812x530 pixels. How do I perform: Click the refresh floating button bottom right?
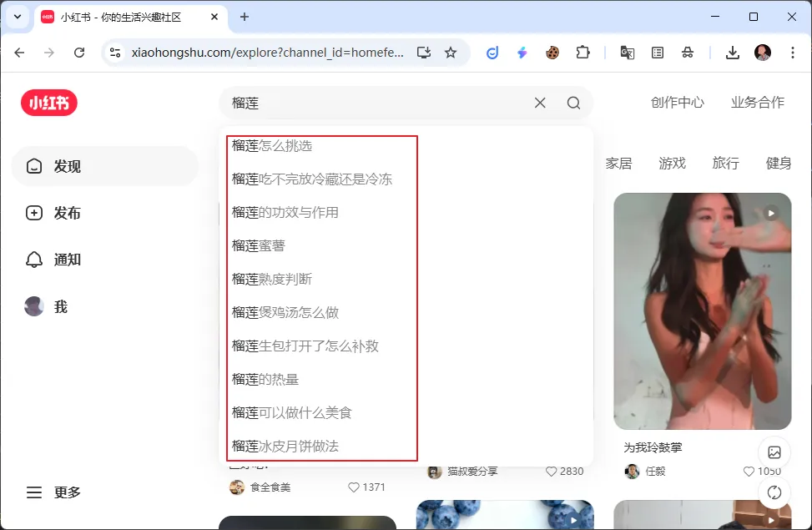click(774, 492)
